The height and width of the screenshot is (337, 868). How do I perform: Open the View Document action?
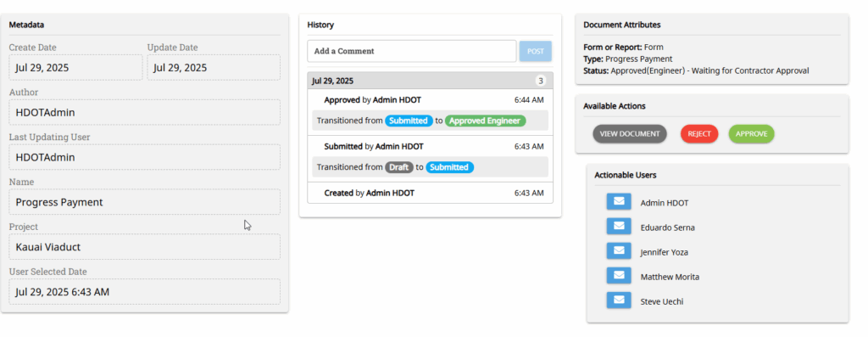(x=630, y=133)
